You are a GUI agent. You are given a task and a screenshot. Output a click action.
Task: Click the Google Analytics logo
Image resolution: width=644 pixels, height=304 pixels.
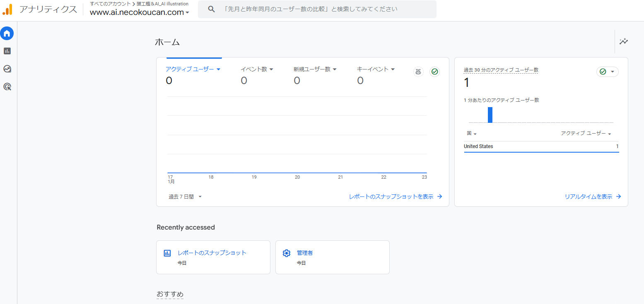7,10
